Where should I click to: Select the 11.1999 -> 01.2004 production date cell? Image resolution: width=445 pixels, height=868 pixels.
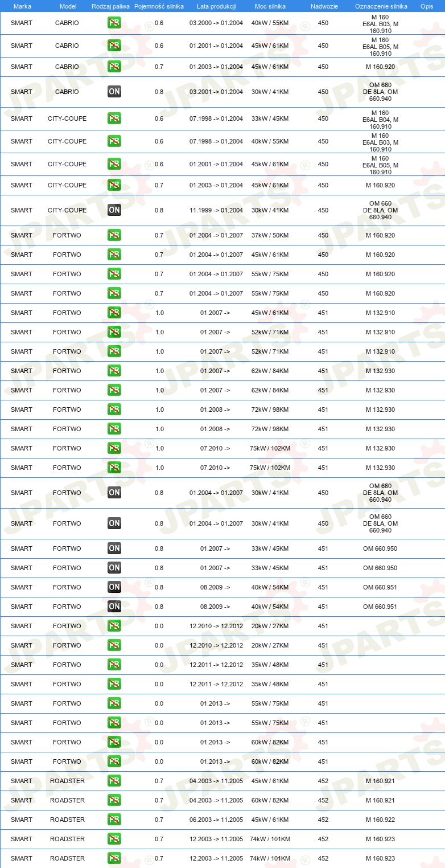point(216,210)
